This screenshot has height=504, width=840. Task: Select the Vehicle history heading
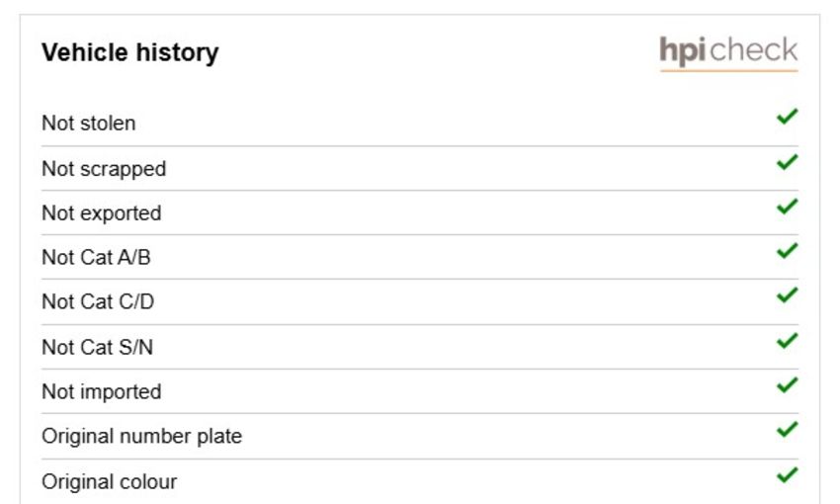point(130,53)
